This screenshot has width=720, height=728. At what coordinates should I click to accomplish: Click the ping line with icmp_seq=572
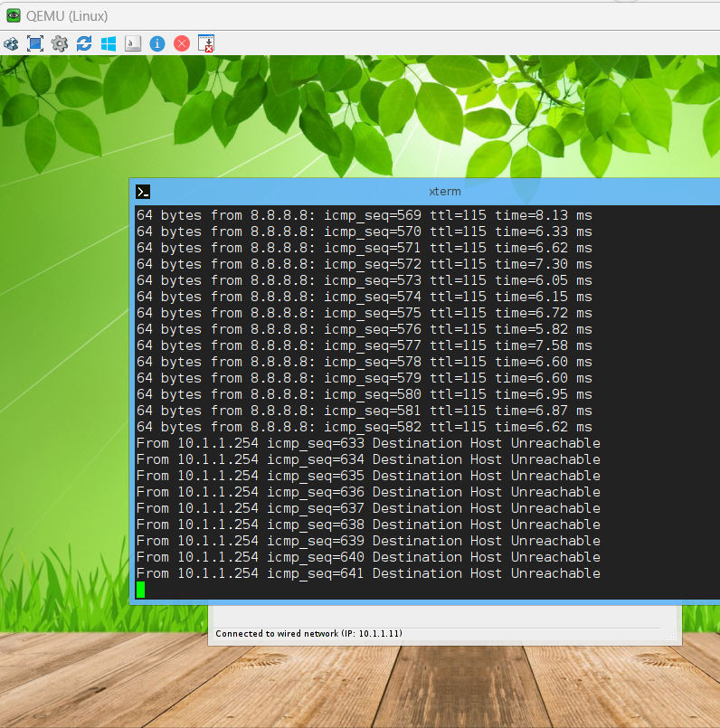[365, 264]
